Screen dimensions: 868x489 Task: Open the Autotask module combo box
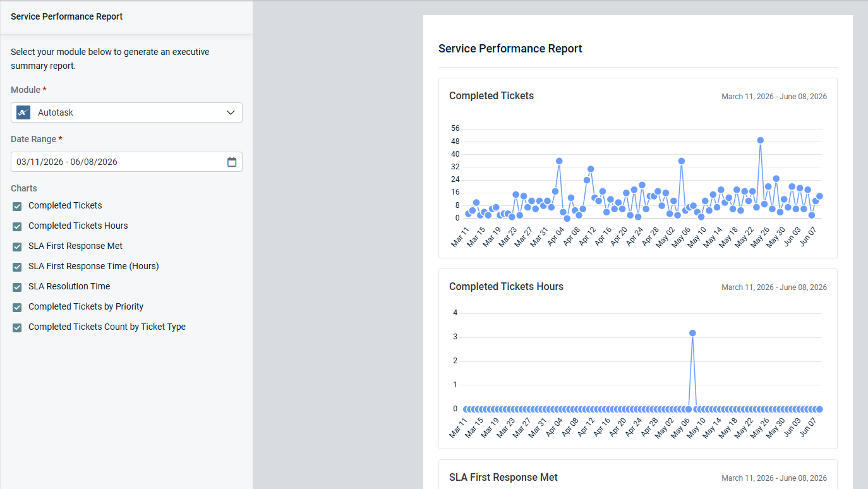click(126, 112)
